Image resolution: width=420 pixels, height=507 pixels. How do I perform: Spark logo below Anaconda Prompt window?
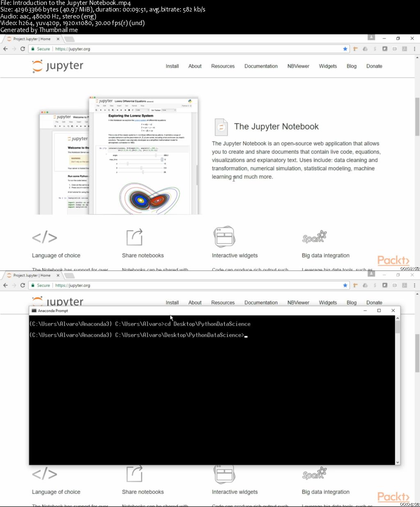coord(315,473)
